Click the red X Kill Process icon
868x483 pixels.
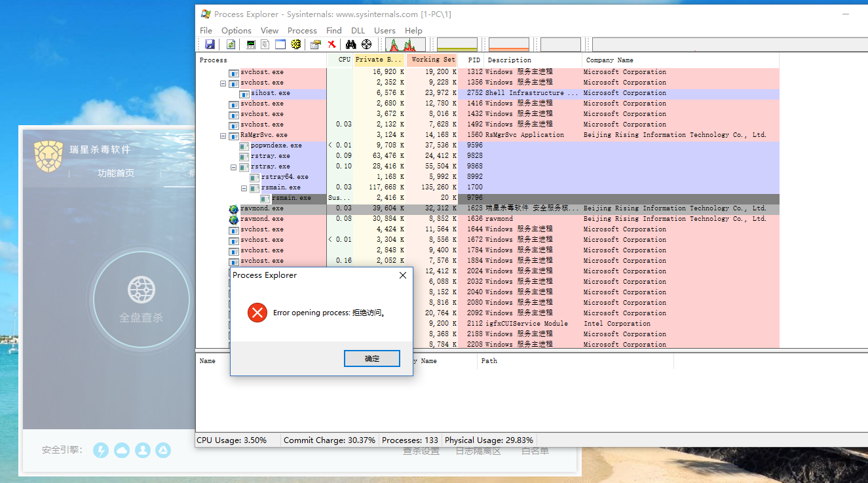(x=332, y=45)
